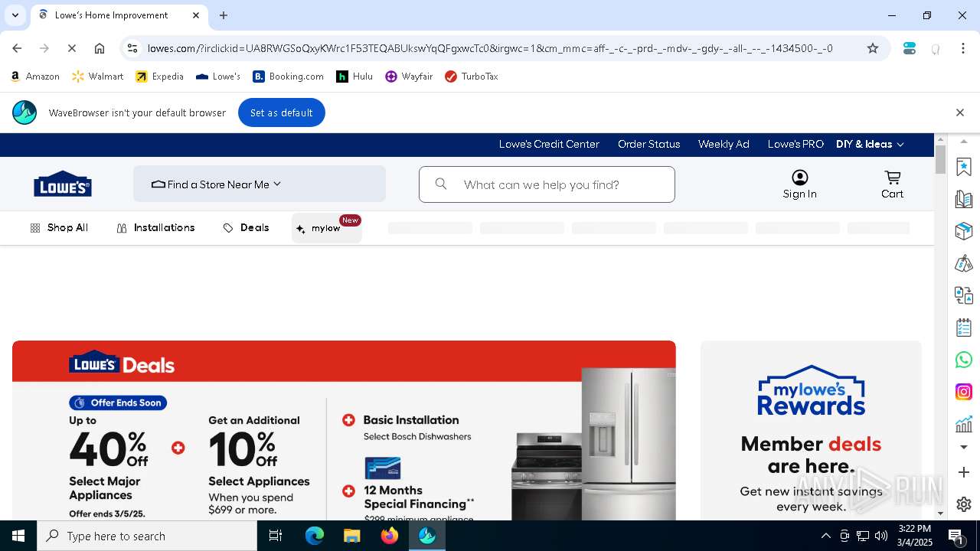Open Firefox from taskbar
Viewport: 980px width, 551px height.
pos(390,536)
